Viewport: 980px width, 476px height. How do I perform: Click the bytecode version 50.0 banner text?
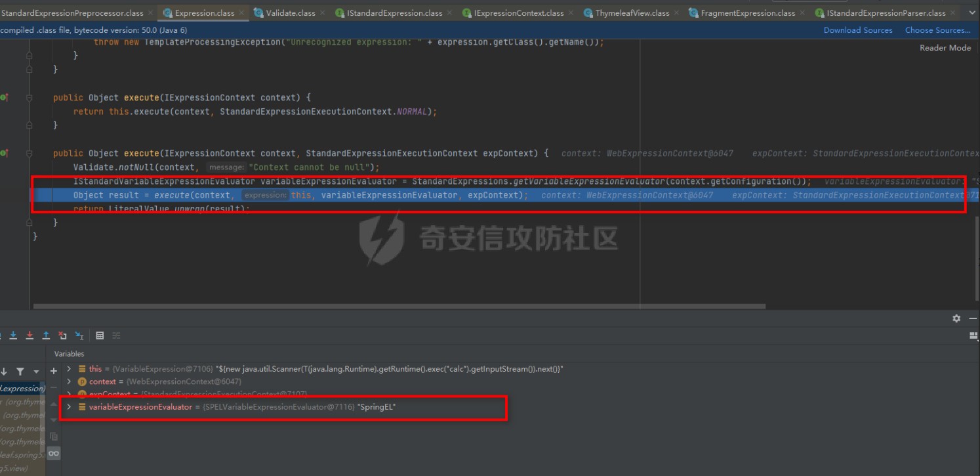[x=94, y=30]
